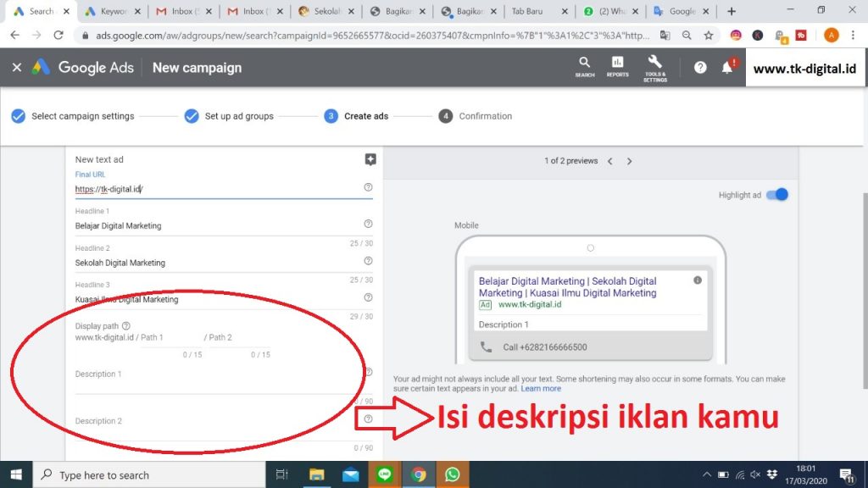Show the previous ad preview
Image resolution: width=868 pixels, height=488 pixels.
pyautogui.click(x=609, y=161)
